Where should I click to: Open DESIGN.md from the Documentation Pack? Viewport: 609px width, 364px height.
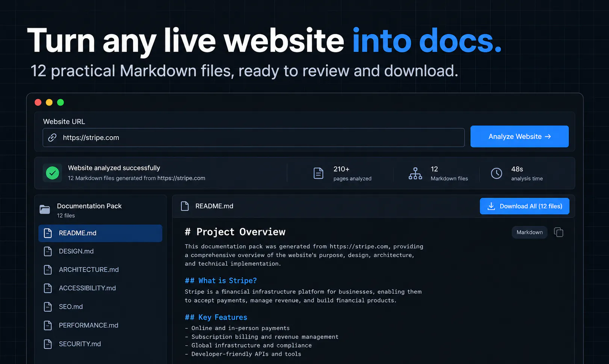point(100,251)
